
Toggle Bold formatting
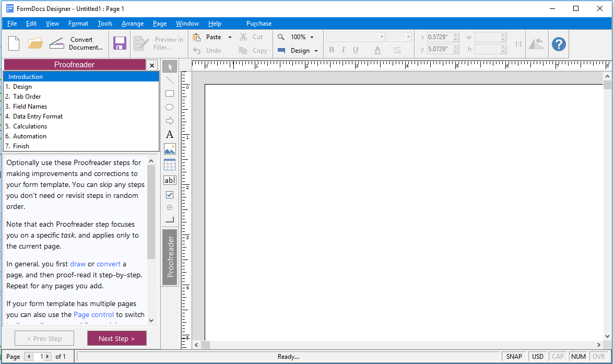coord(332,50)
